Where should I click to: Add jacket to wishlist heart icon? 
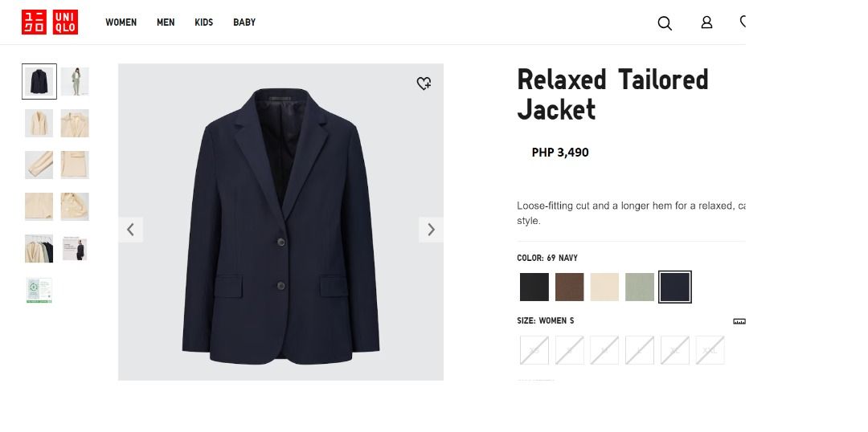(424, 84)
